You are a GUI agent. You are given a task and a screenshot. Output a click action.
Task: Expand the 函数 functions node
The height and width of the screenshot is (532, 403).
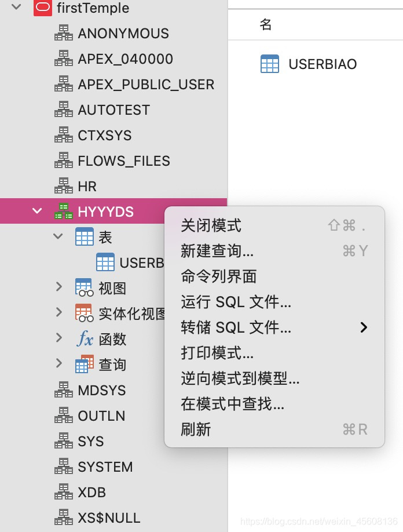(58, 338)
